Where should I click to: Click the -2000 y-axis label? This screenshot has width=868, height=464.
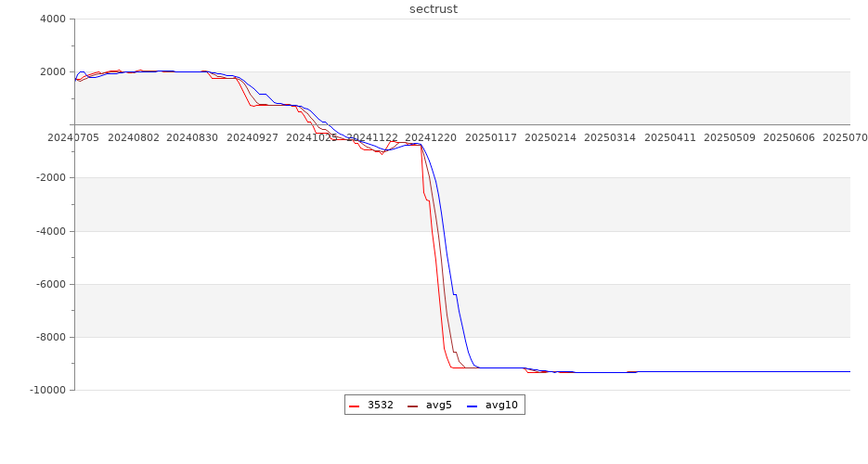(x=50, y=178)
